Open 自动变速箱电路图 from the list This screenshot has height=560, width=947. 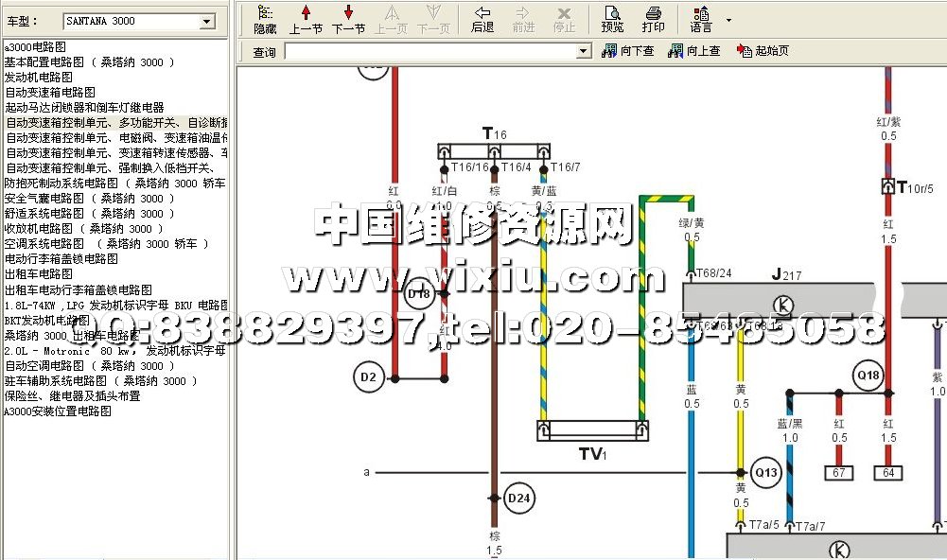coord(50,93)
